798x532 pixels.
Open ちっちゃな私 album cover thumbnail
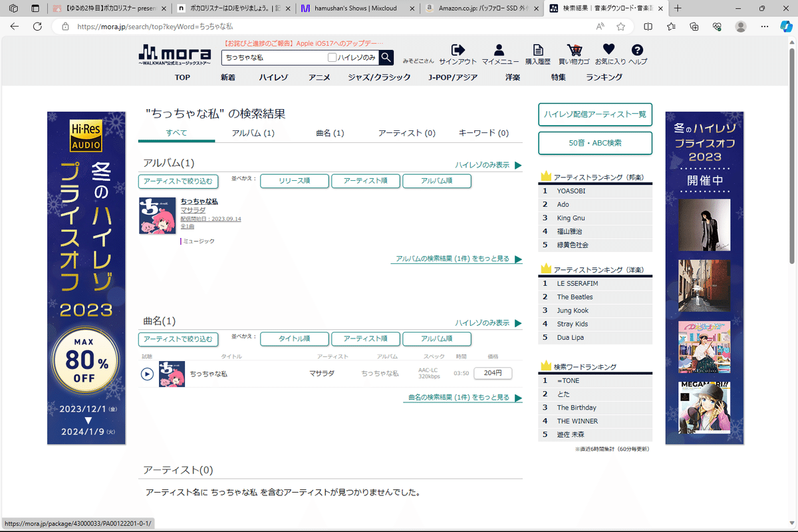(157, 215)
